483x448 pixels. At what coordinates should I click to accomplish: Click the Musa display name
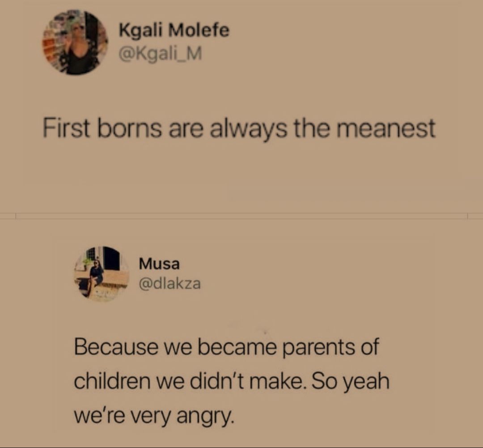(x=159, y=264)
